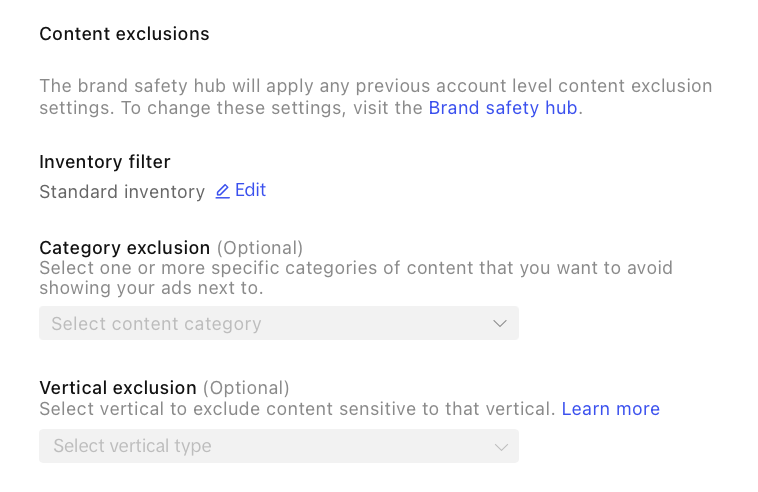Open the Learn more link
758x492 pixels.
click(610, 409)
